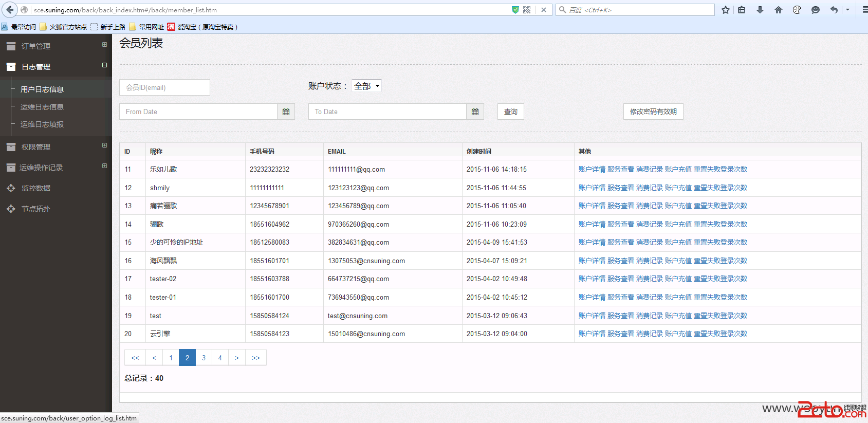The image size is (868, 423).
Task: Open 服务查看 for shmily row
Action: click(x=621, y=188)
